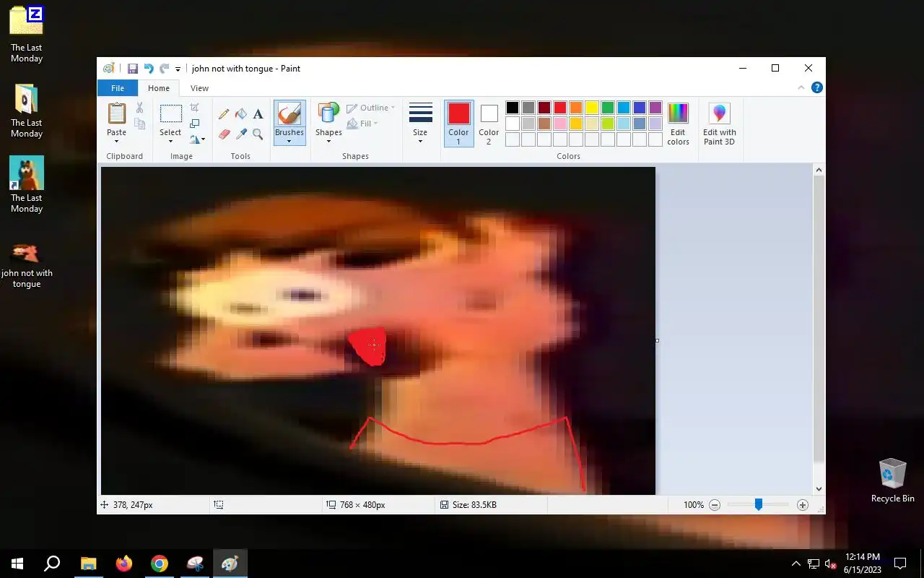
Task: Open the notification center icon
Action: (x=900, y=564)
